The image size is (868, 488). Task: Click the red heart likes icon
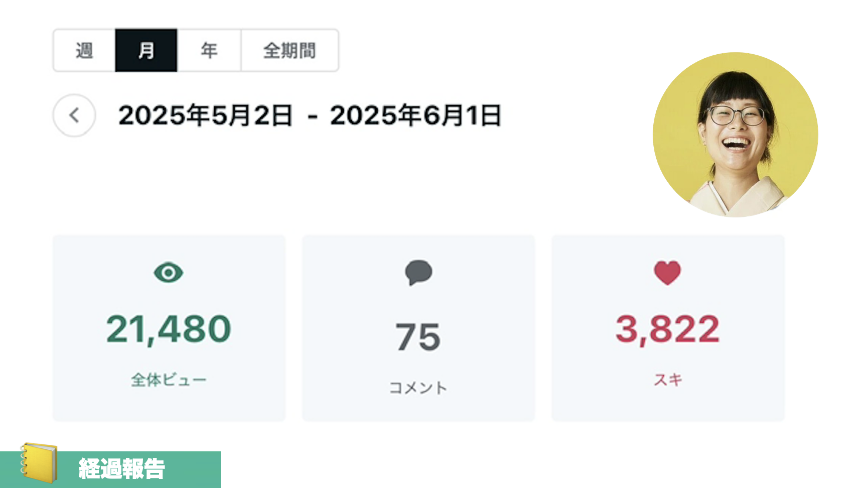[667, 273]
